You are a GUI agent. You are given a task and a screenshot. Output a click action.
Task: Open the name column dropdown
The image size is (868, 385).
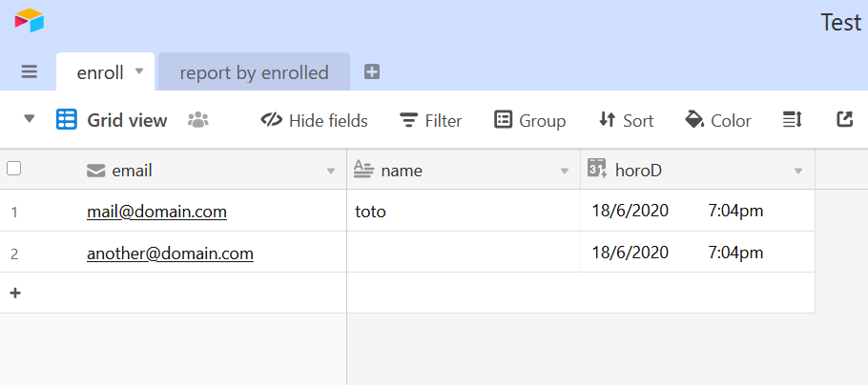click(565, 171)
